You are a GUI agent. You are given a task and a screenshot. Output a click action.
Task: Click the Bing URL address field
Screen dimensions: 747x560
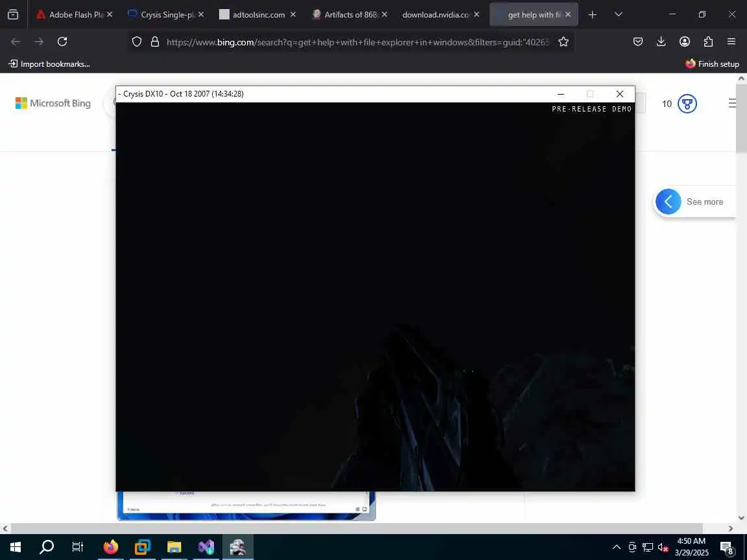[357, 42]
